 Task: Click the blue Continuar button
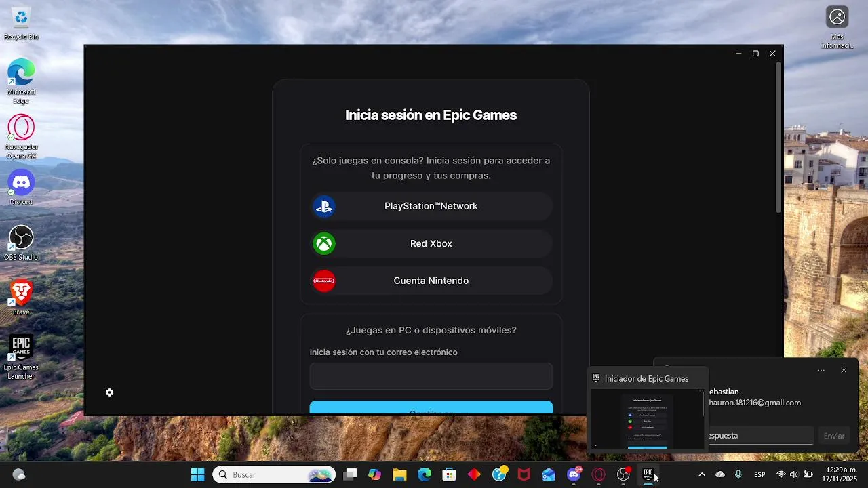point(431,408)
